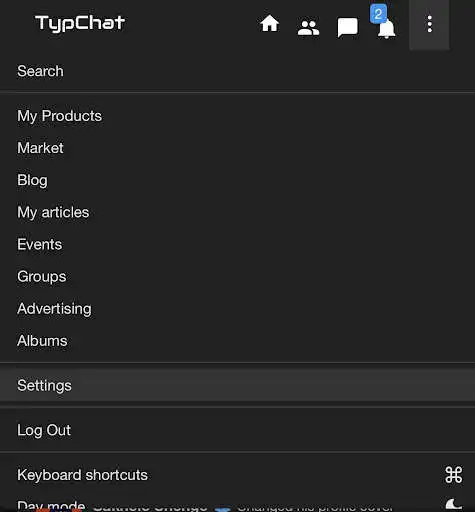Open Settings

pyautogui.click(x=237, y=385)
